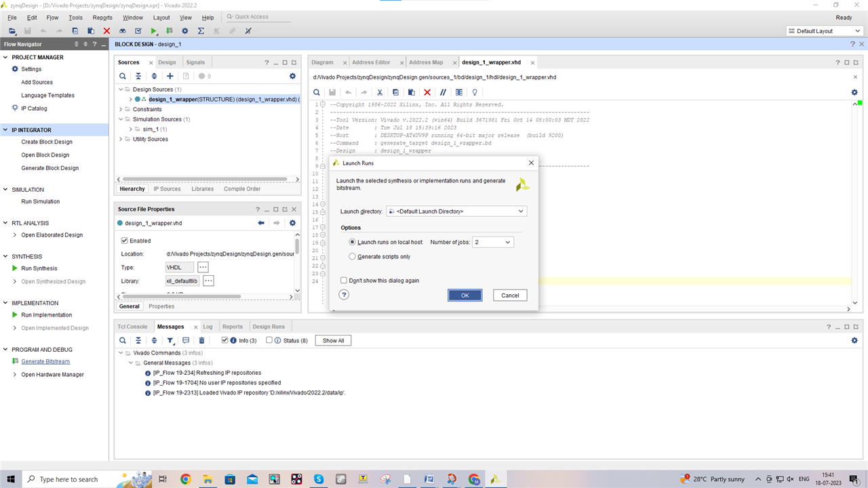Open Chrome from the taskbar

(x=185, y=479)
